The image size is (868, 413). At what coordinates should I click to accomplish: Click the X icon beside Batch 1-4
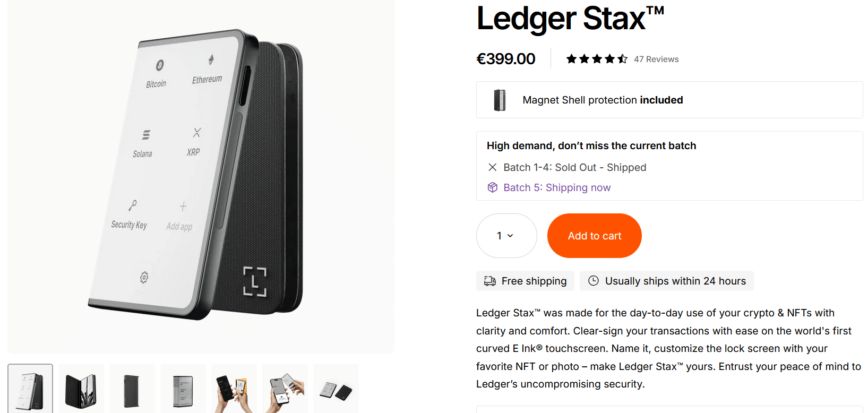coord(493,167)
